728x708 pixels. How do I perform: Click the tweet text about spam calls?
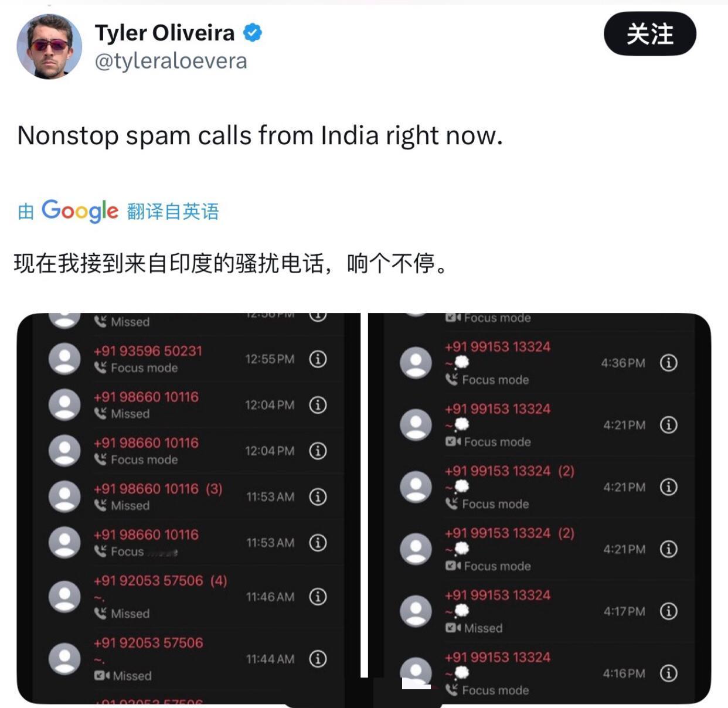point(260,135)
